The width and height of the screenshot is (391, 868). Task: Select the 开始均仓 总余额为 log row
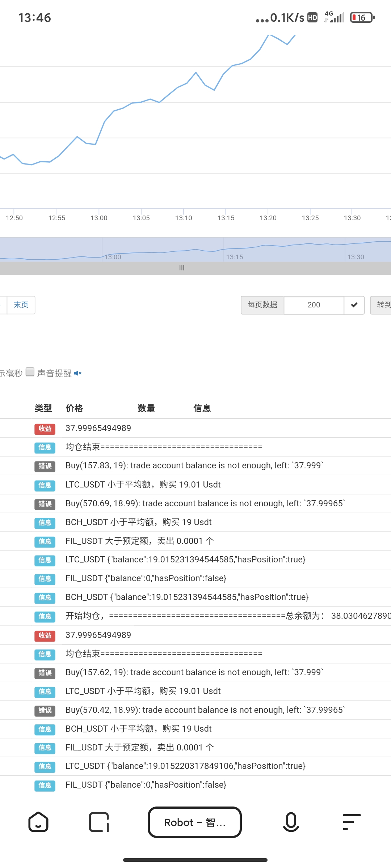tap(195, 616)
